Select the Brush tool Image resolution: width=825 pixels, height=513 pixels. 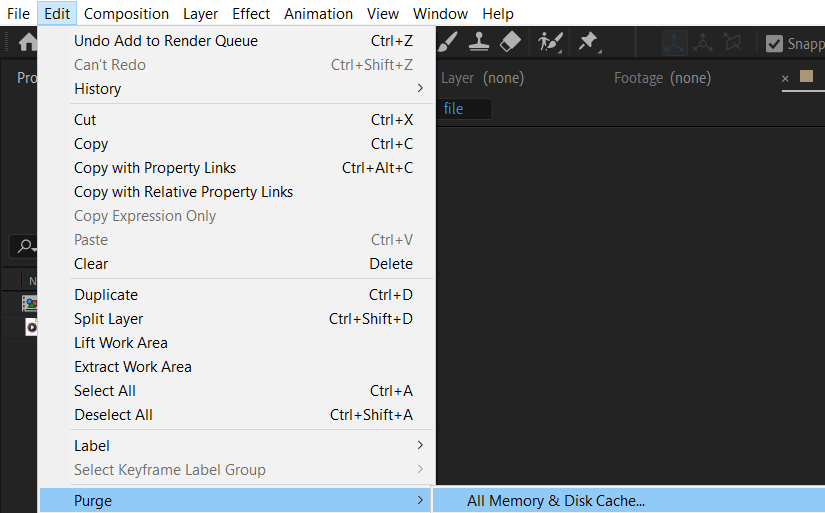447,42
